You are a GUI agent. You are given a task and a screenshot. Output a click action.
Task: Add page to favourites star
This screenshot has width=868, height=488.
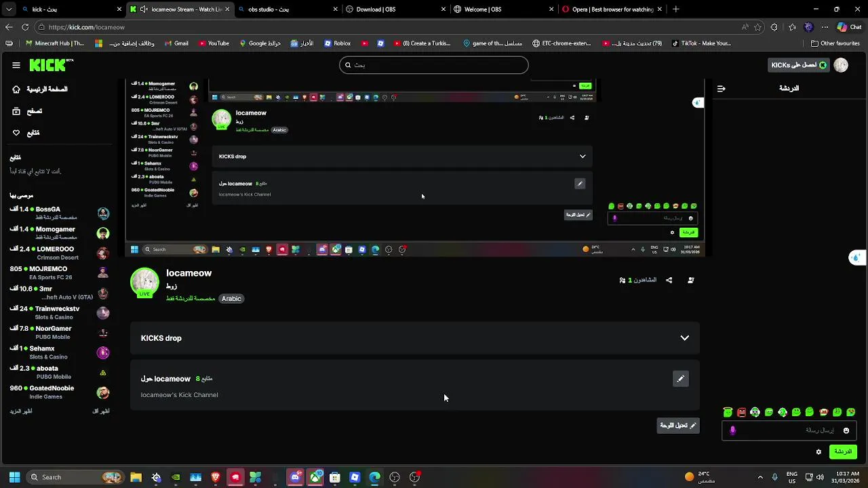pos(758,27)
